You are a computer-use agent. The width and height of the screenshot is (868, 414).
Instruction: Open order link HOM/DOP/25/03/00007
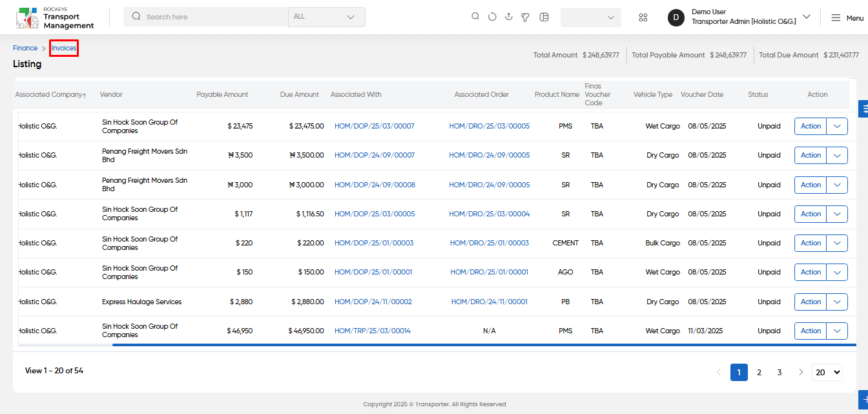375,126
